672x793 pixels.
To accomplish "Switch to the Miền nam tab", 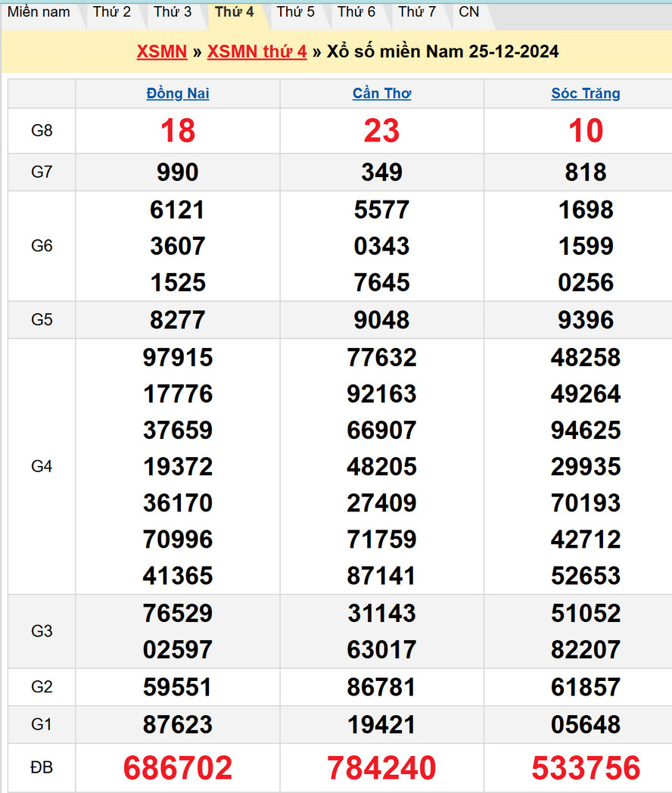I will pos(39,12).
